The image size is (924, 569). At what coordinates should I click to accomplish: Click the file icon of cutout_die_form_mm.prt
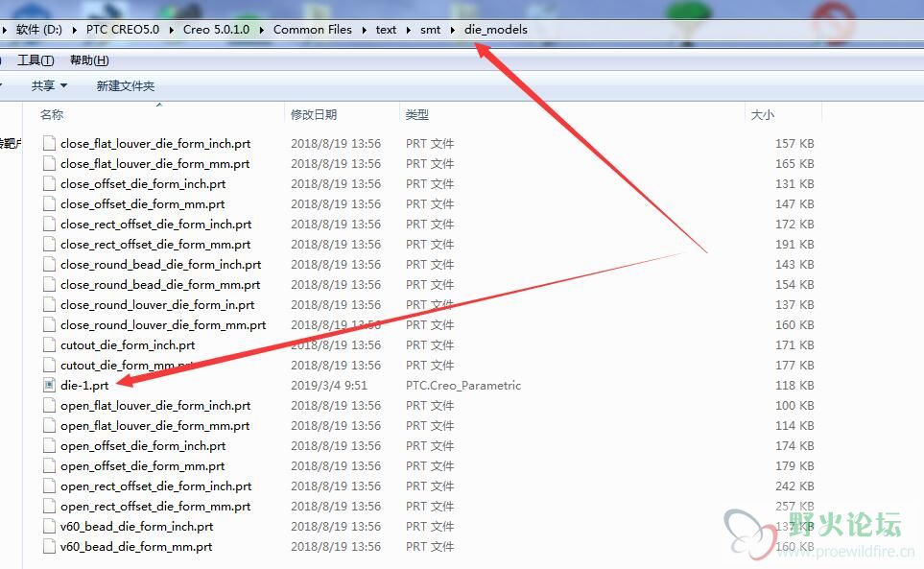coord(50,366)
